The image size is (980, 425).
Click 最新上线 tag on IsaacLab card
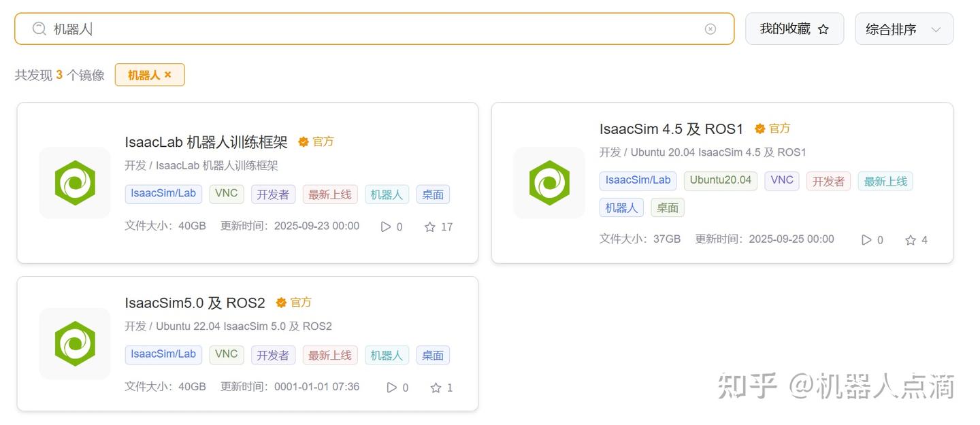(330, 194)
